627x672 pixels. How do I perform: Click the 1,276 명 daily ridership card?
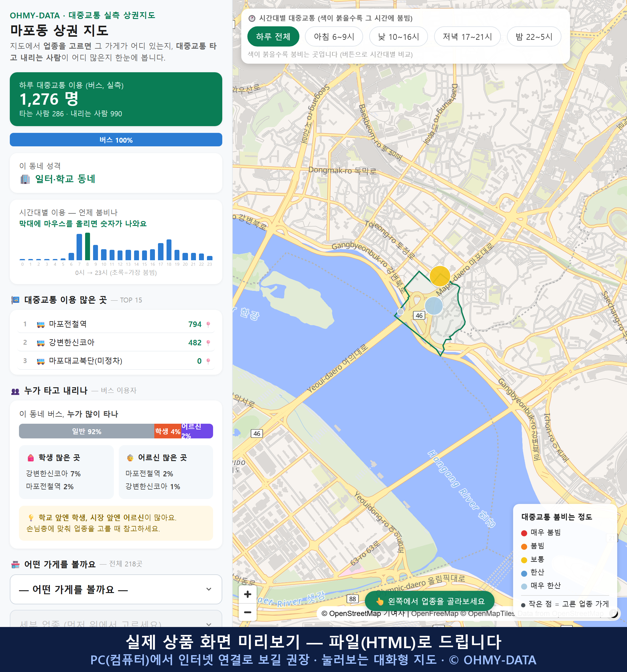point(116,99)
